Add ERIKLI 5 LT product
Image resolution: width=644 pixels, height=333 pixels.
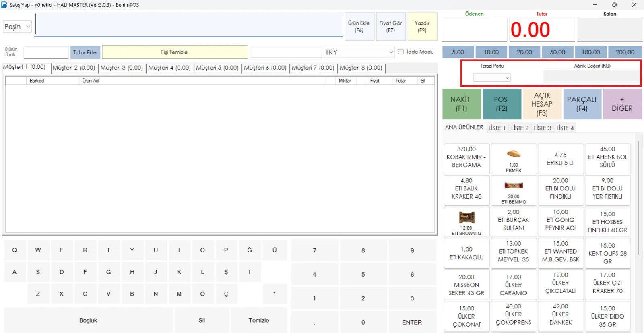(560, 159)
